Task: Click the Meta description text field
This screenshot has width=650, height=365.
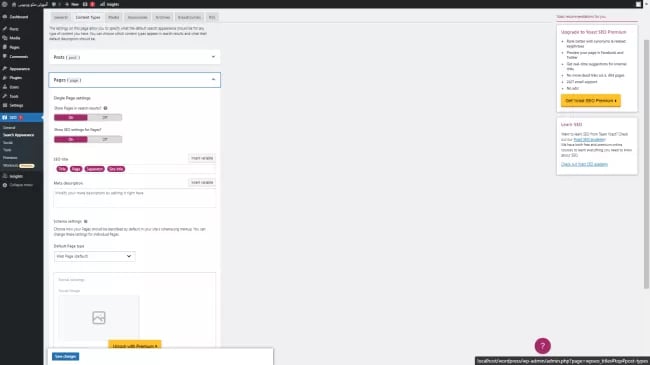Action: (x=134, y=198)
